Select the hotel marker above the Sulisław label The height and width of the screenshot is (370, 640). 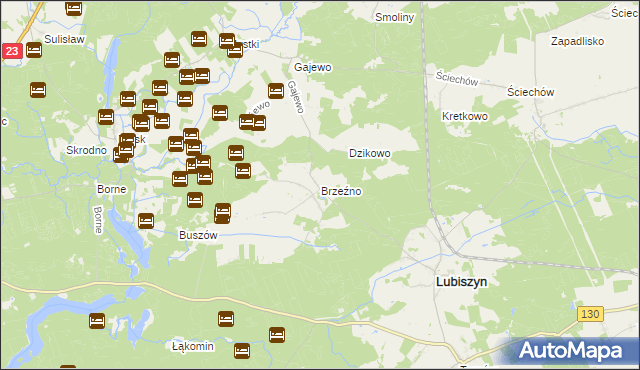[73, 8]
